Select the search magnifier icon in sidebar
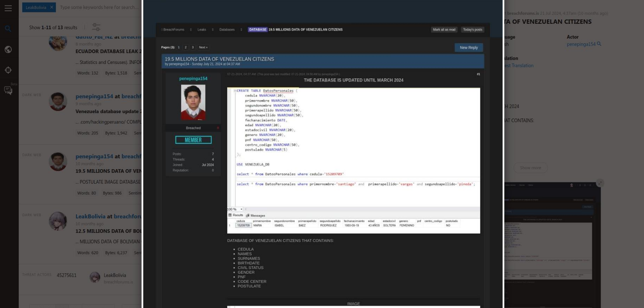Viewport: 644px width, 308px height. pyautogui.click(x=8, y=28)
